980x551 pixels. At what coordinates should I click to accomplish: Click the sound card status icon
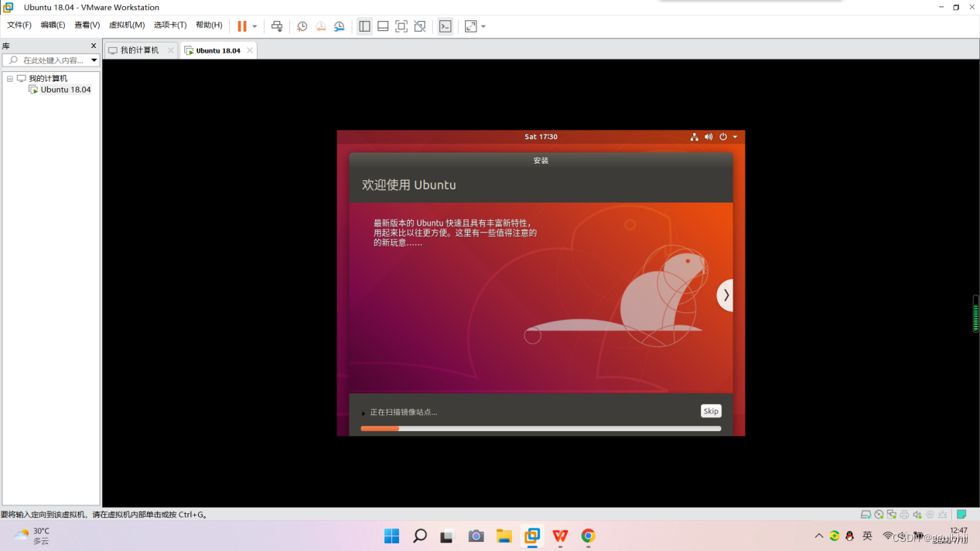coord(917,515)
